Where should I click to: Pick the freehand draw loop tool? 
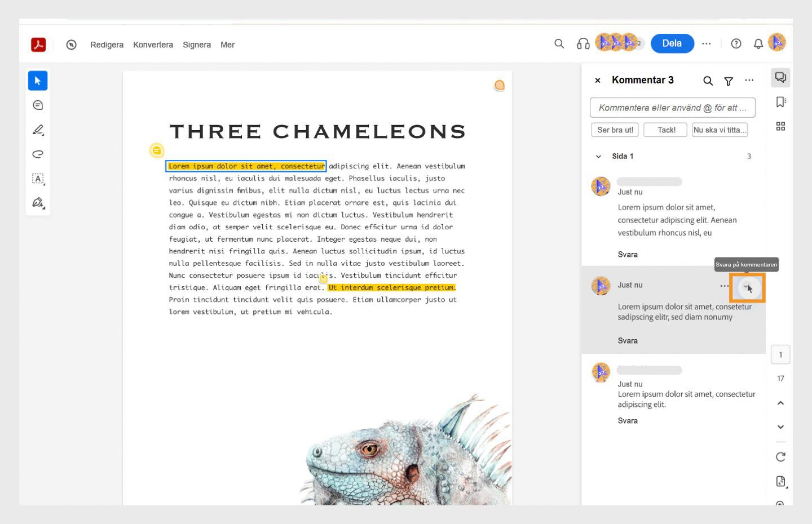point(38,154)
